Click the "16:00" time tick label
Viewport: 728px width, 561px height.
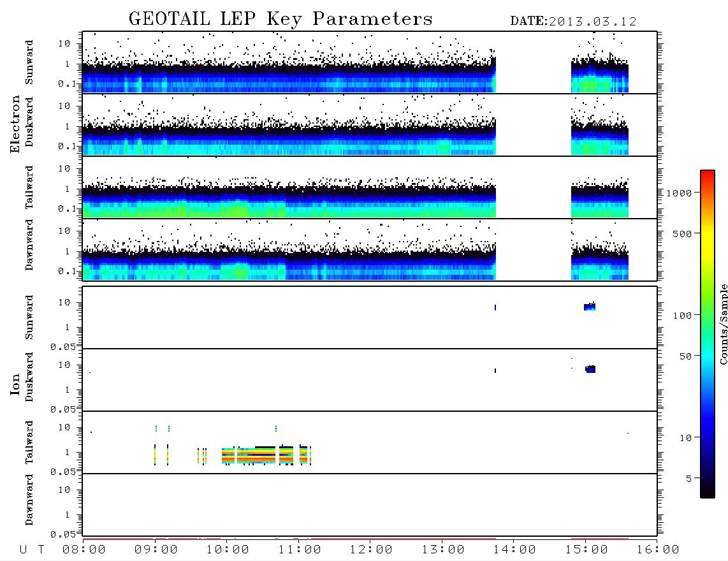pos(658,550)
